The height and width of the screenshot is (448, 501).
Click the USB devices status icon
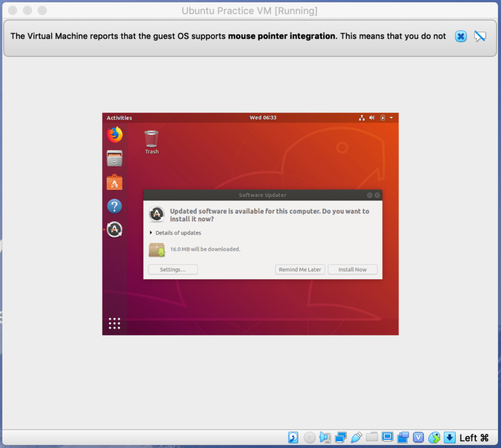(356, 437)
